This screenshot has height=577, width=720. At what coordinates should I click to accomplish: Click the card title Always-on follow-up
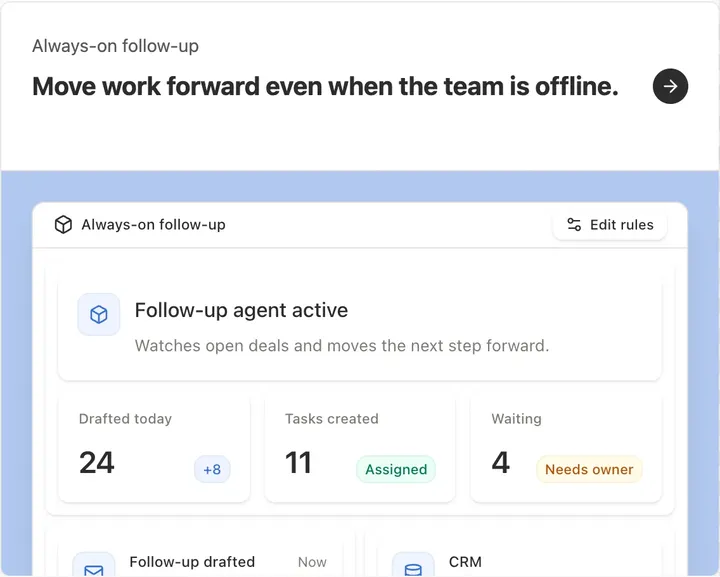click(153, 224)
